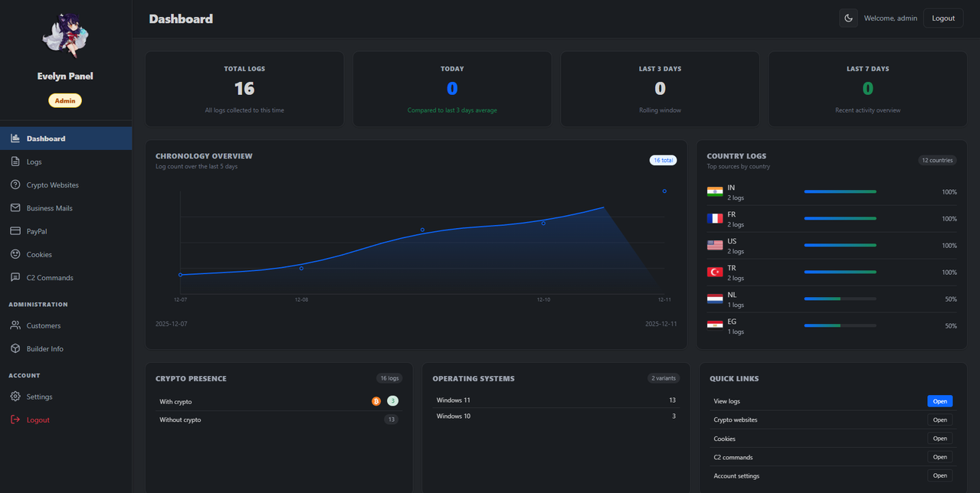This screenshot has height=493, width=980.
Task: Select the Turkey flag icon
Action: click(x=715, y=273)
